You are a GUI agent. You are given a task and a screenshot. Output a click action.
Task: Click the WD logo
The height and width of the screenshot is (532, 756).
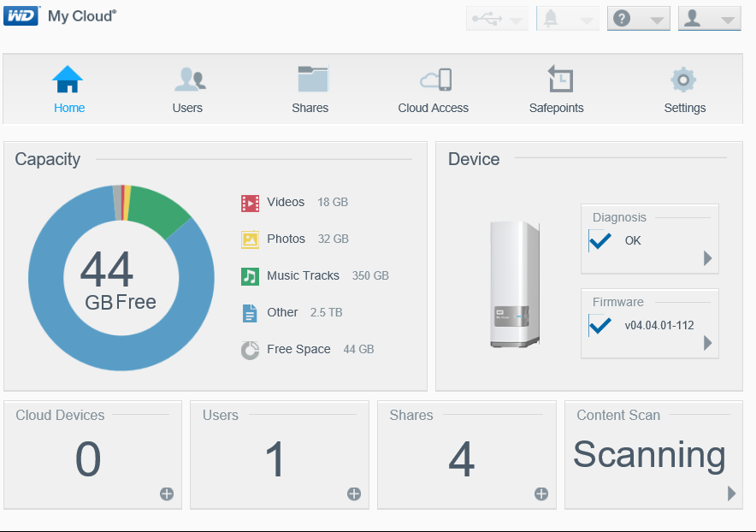(21, 16)
